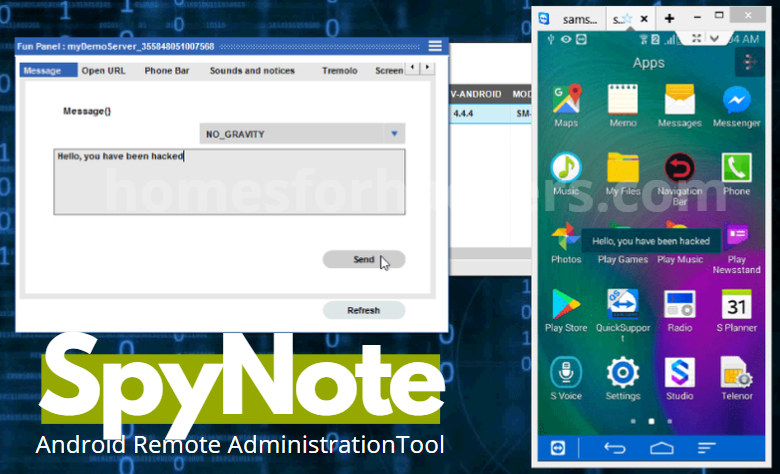
Task: Open the Fun Panel hamburger menu
Action: 435,46
